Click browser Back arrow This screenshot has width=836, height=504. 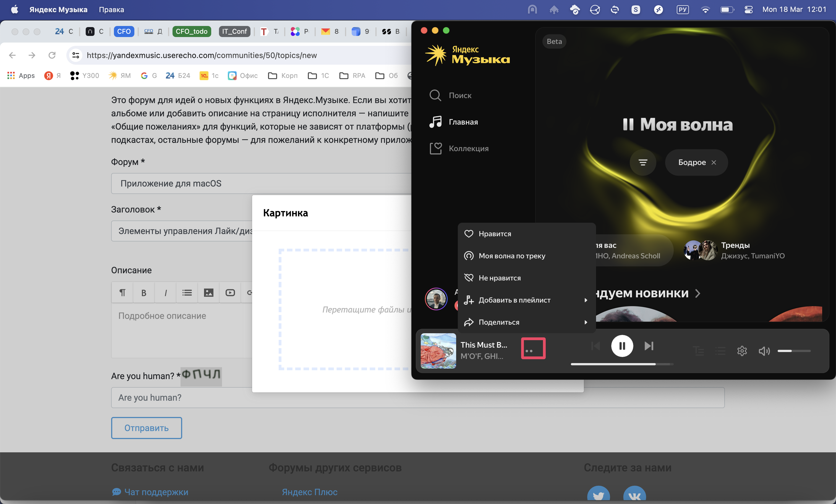click(x=12, y=55)
